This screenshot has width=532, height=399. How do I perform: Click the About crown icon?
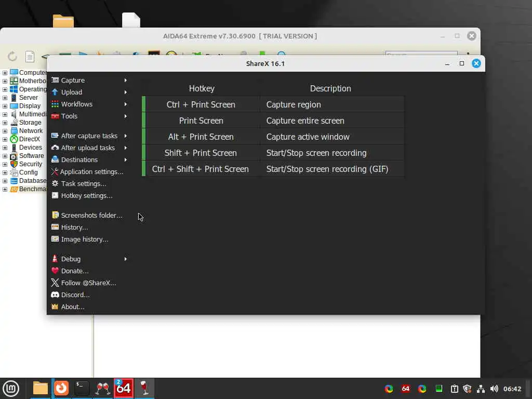[x=55, y=307]
